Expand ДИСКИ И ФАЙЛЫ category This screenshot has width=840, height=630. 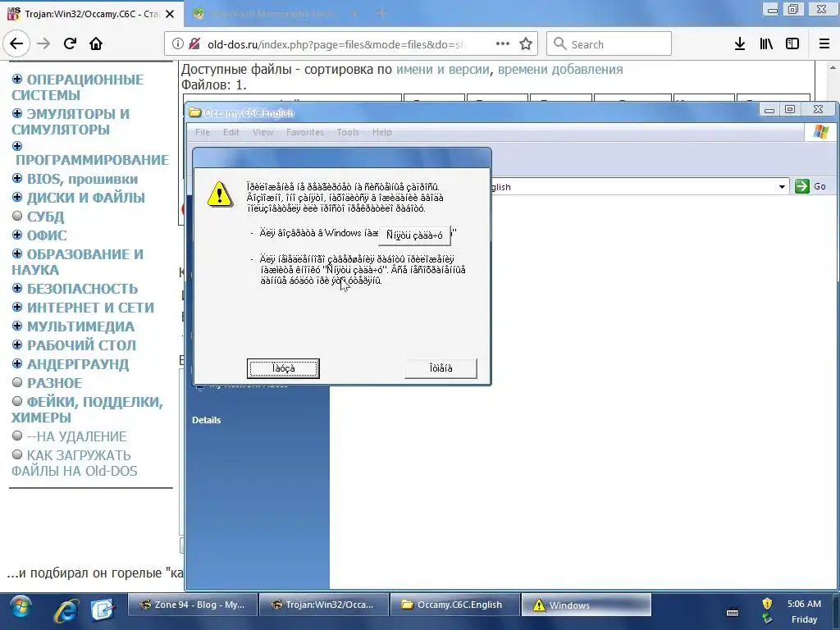pyautogui.click(x=17, y=197)
